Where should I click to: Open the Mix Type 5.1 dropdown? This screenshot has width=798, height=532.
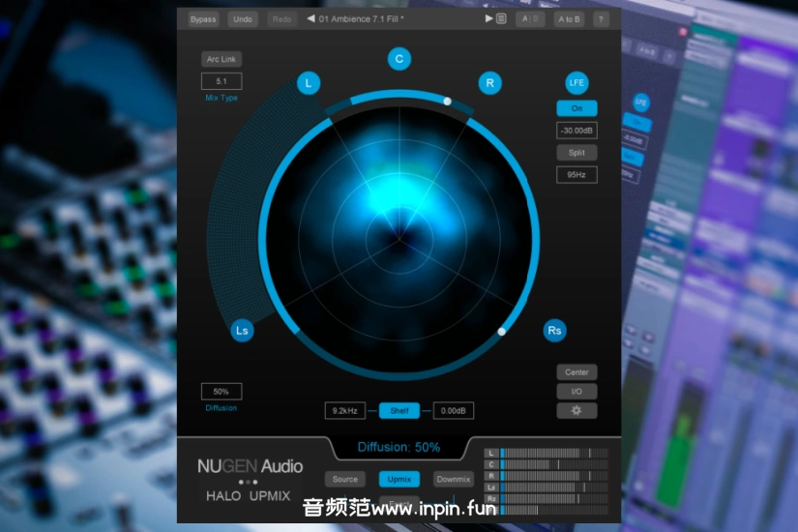(x=222, y=81)
